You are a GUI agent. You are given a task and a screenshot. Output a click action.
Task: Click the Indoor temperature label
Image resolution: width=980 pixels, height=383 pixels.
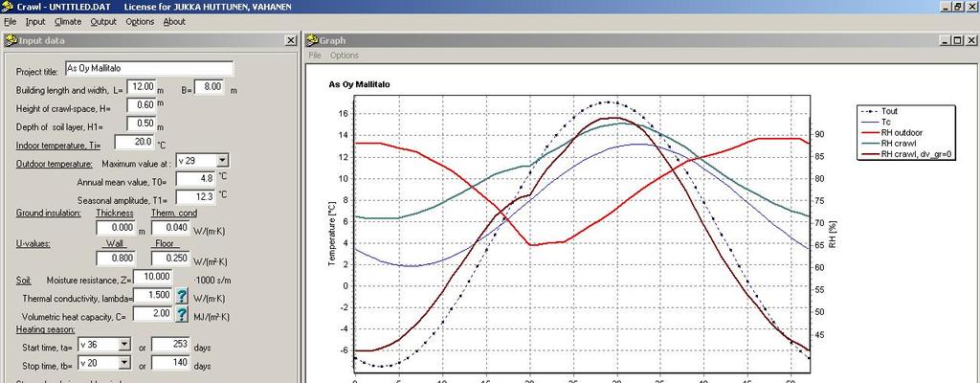[58, 146]
